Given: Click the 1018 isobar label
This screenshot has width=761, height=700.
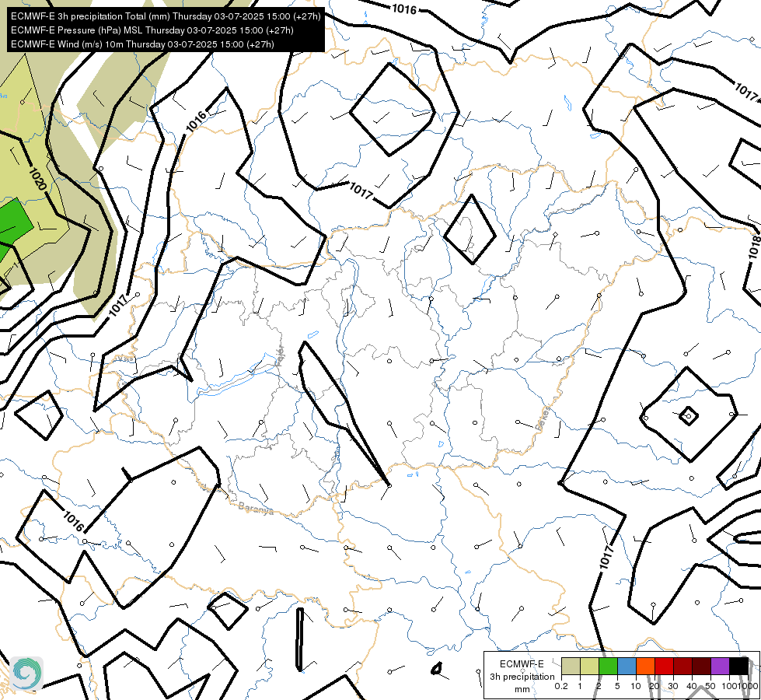Looking at the screenshot, I should pyautogui.click(x=754, y=247).
